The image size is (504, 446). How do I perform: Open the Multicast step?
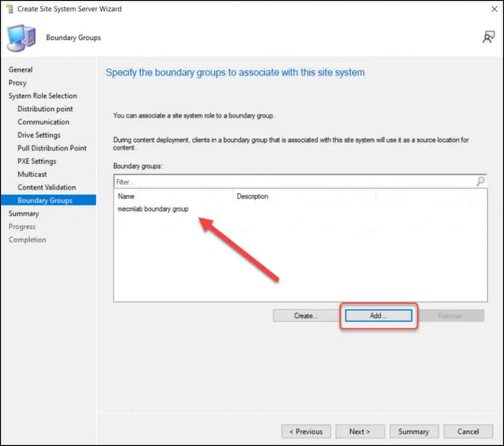(32, 174)
